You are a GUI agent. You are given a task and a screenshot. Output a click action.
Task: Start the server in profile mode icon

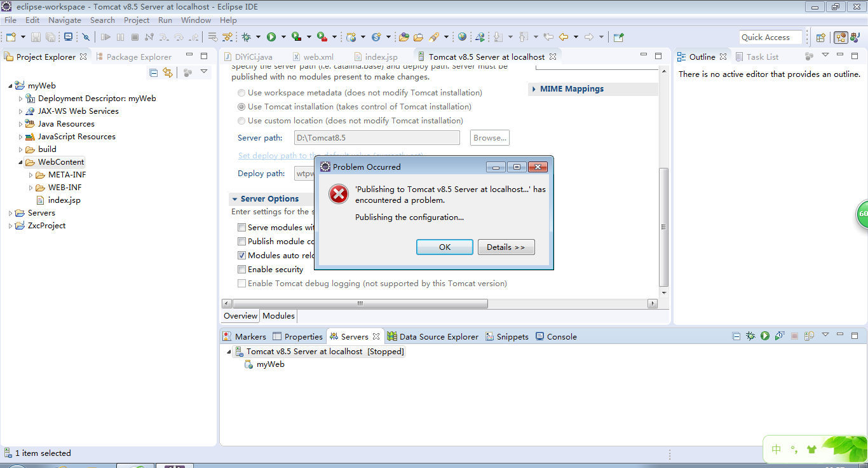point(780,336)
